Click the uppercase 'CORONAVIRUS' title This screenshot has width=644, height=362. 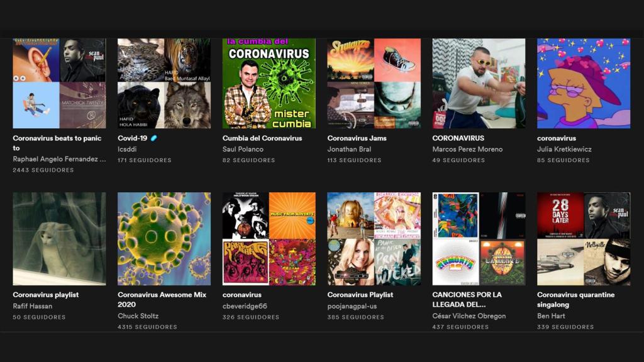[x=458, y=138]
